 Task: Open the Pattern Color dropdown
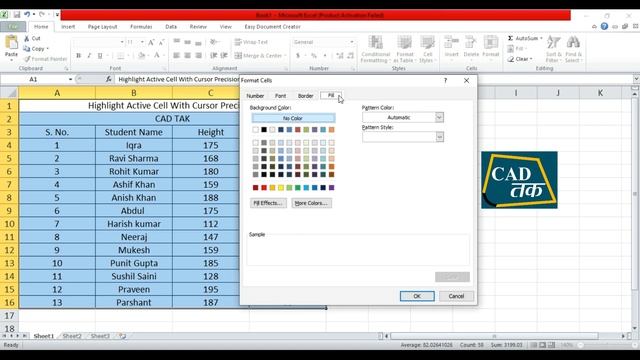point(439,118)
